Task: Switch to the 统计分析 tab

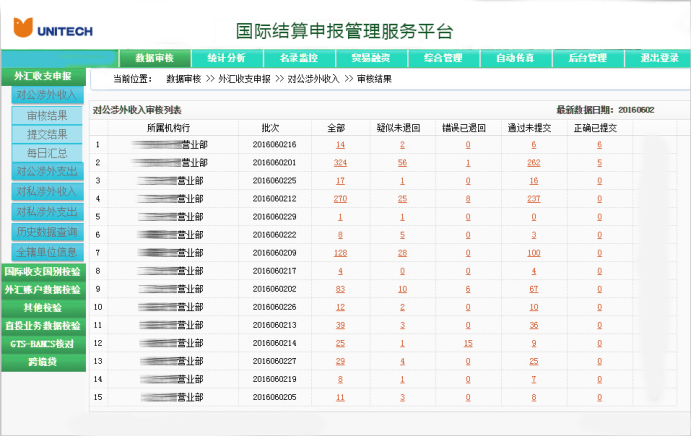Action: [x=226, y=58]
